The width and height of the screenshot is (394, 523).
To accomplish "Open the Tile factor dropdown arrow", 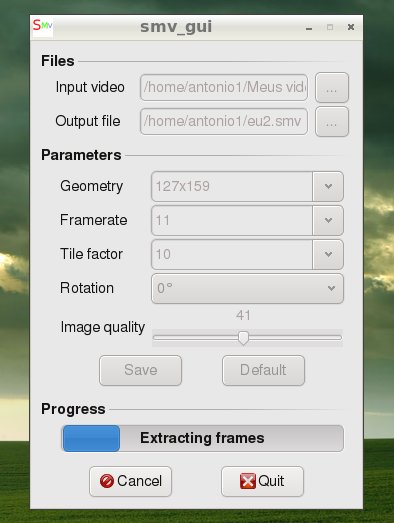I will point(328,254).
